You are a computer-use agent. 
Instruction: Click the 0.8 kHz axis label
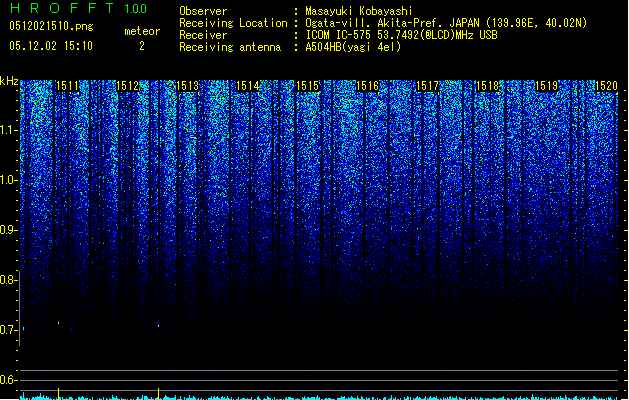(9, 280)
